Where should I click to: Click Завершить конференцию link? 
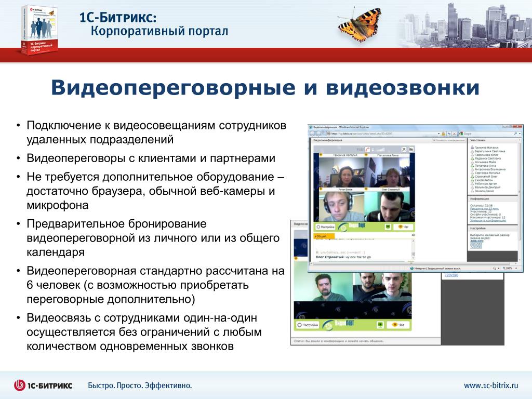point(488,220)
